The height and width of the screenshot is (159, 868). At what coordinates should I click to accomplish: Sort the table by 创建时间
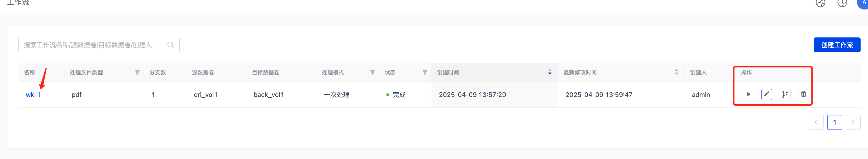(x=550, y=72)
